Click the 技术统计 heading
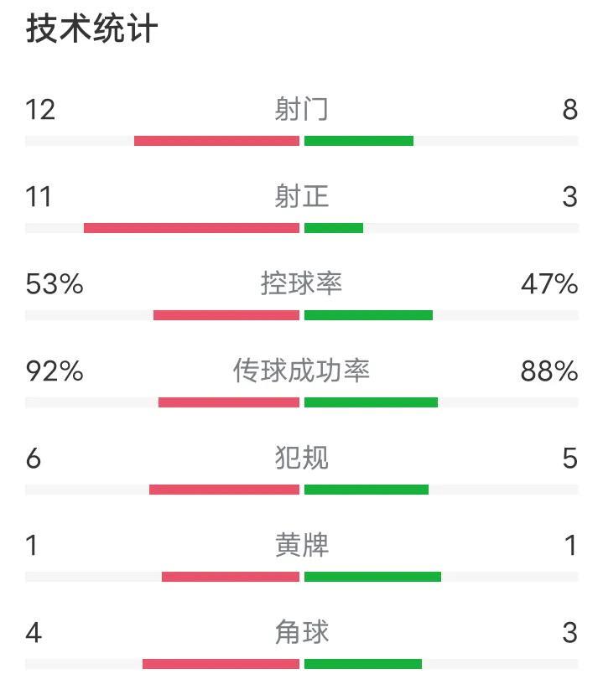 pos(91,29)
